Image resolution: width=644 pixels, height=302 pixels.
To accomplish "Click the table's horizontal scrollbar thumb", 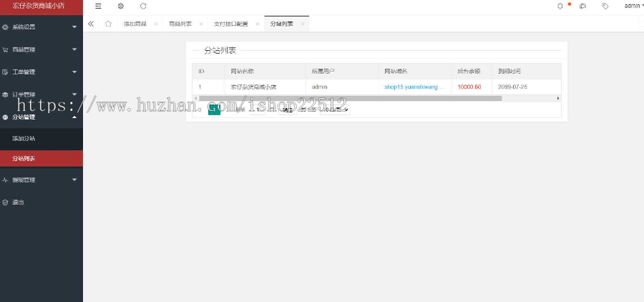I will coord(351,99).
